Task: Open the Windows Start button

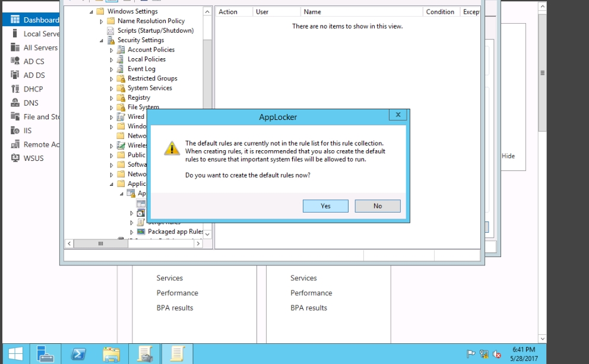Action: pyautogui.click(x=15, y=354)
